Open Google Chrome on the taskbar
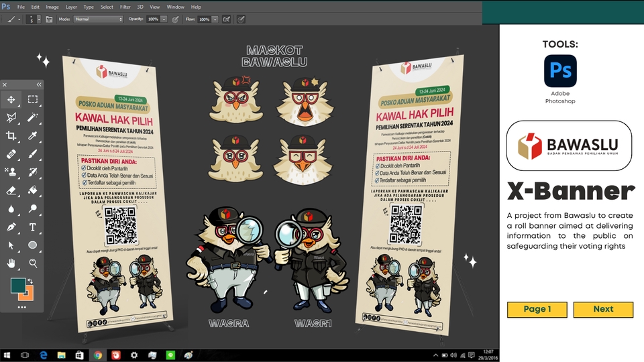Image resolution: width=644 pixels, height=362 pixels. (98, 355)
